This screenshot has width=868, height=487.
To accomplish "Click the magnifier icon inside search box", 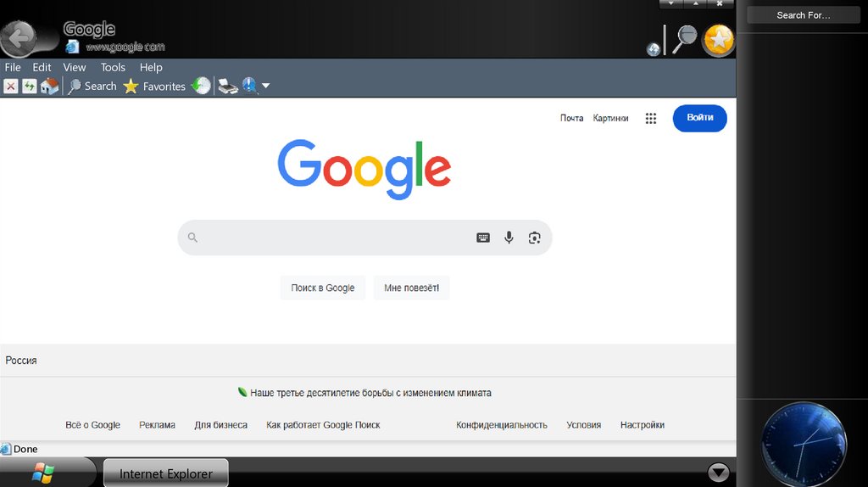I will click(192, 238).
